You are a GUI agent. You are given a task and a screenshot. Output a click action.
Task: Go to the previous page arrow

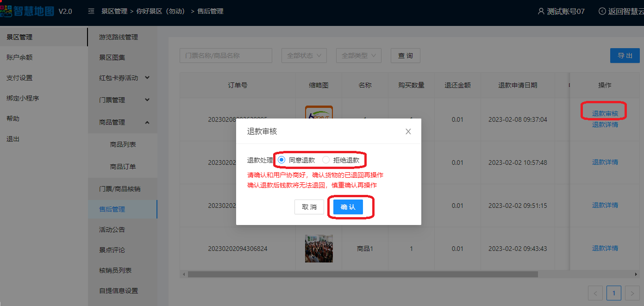(x=595, y=293)
